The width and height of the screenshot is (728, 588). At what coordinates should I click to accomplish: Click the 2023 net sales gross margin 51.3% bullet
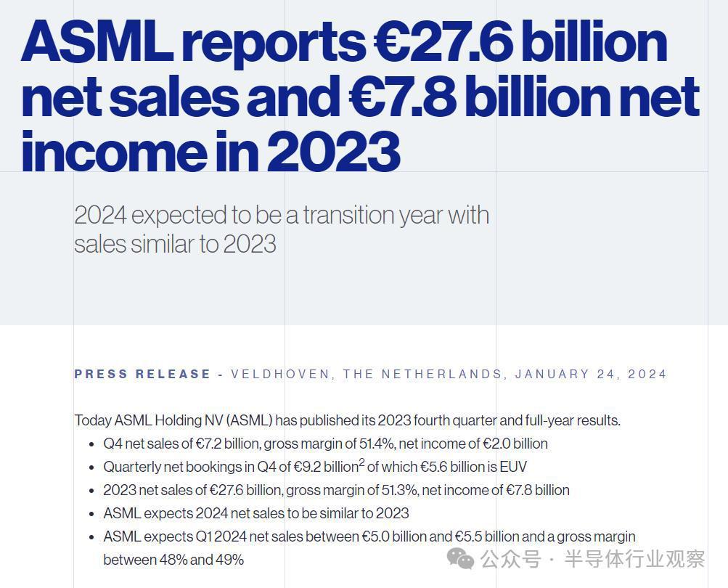(x=336, y=490)
